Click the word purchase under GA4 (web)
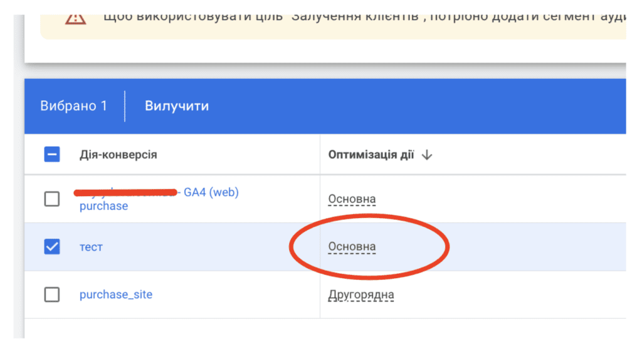Image resolution: width=642 pixels, height=364 pixels. (103, 205)
